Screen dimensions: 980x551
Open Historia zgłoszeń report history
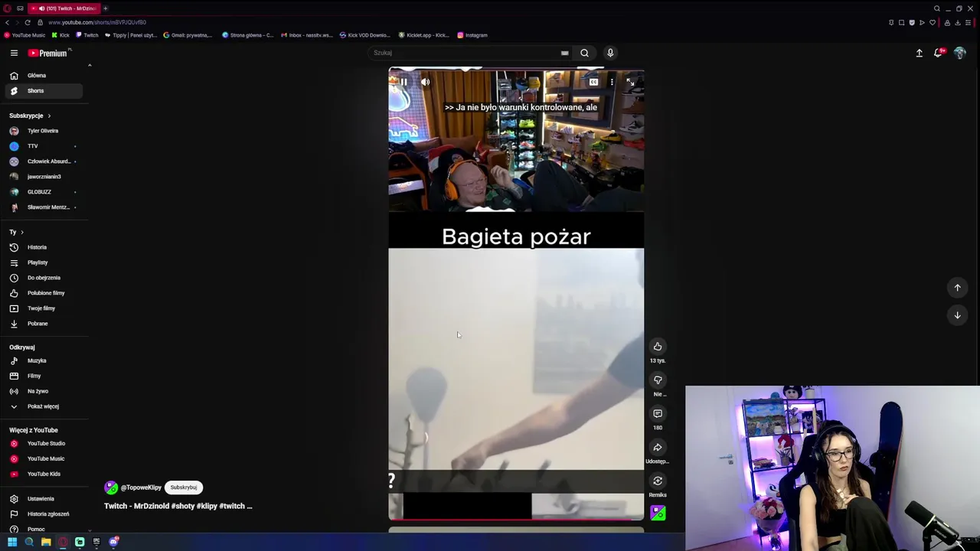[44, 514]
